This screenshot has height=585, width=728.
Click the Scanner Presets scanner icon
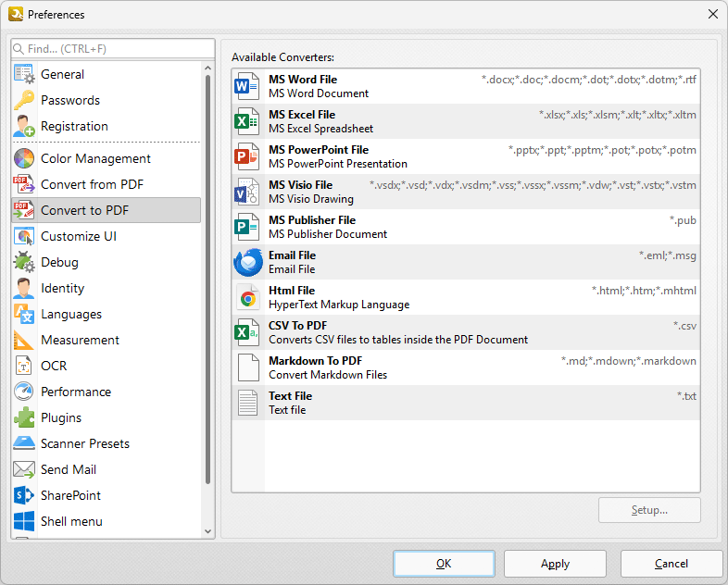[24, 443]
